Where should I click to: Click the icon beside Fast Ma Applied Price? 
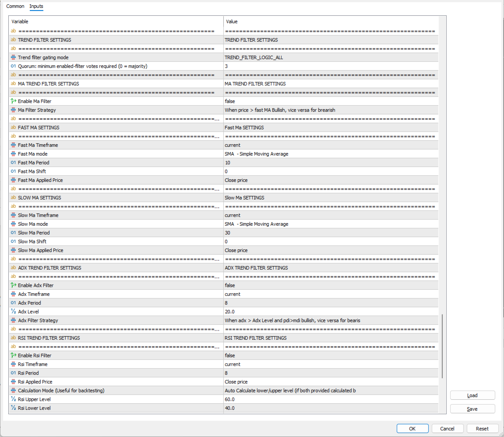[x=13, y=180]
